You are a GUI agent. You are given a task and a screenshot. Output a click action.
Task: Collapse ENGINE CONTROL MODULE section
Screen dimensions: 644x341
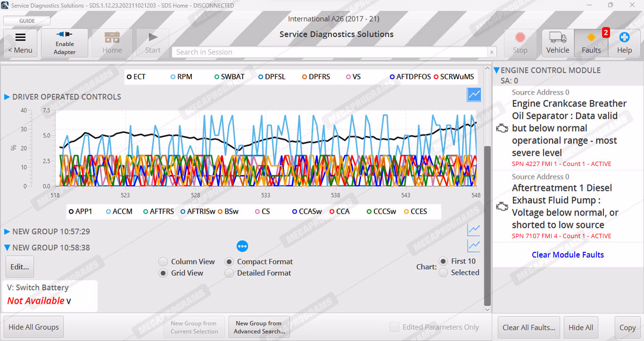pyautogui.click(x=497, y=70)
